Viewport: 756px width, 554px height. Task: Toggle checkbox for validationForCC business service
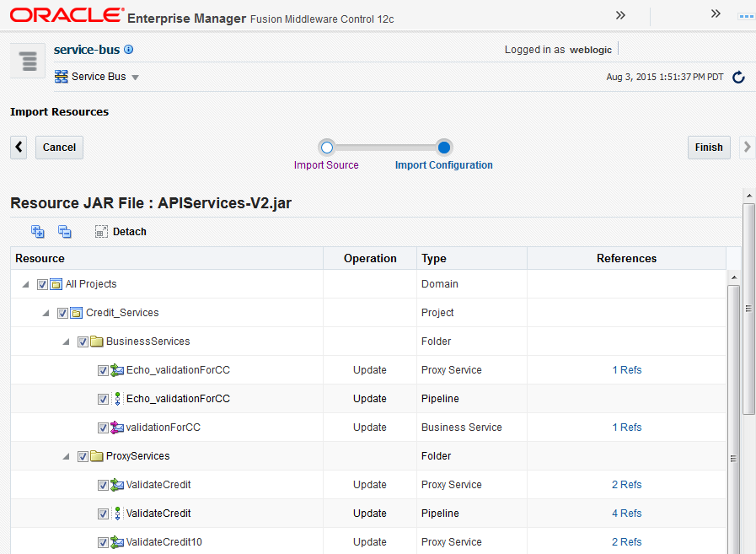pyautogui.click(x=103, y=428)
